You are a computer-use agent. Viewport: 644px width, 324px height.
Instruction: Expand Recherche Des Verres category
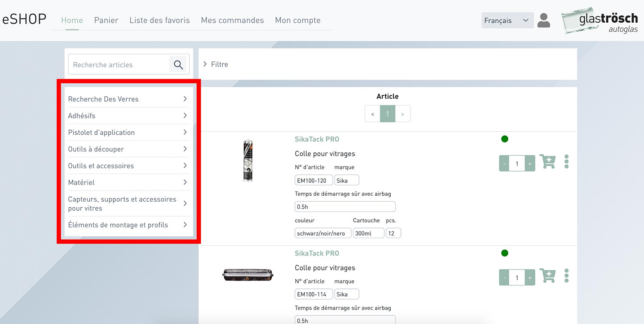tap(128, 99)
